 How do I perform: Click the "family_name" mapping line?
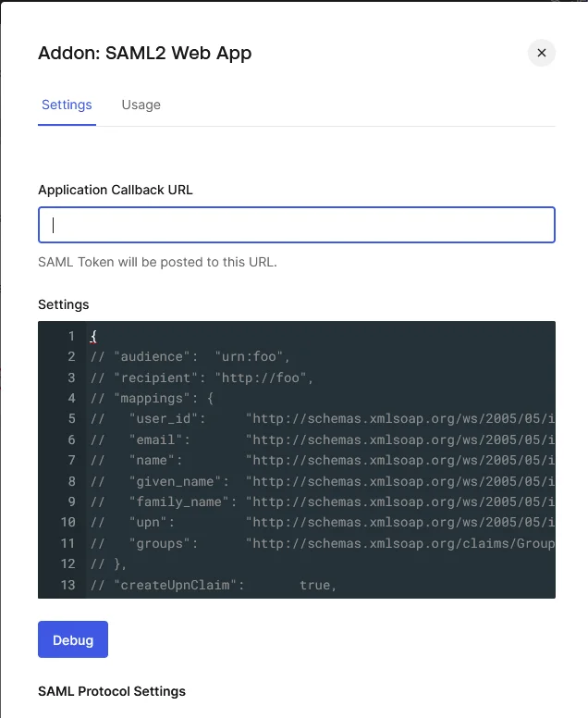(323, 501)
